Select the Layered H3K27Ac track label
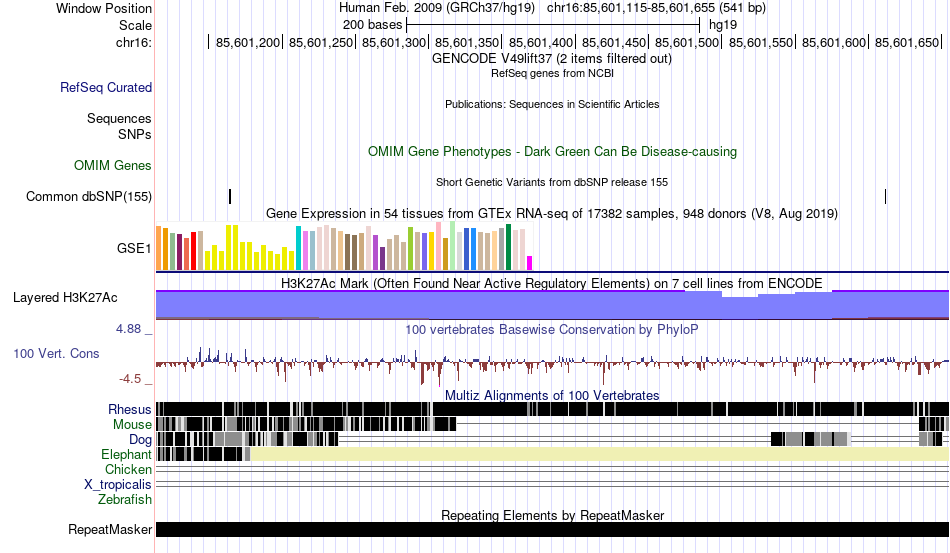Viewport: 950px width, 553px height. (x=65, y=297)
